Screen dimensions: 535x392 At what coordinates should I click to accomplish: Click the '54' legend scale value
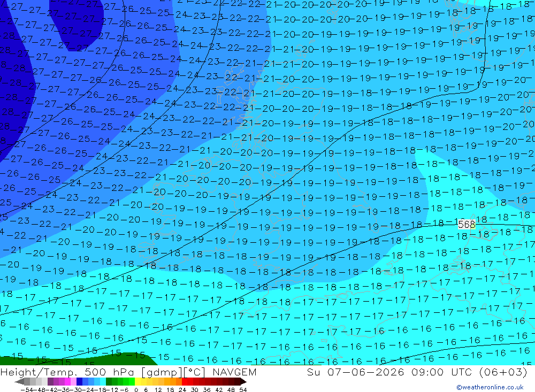[x=243, y=390]
